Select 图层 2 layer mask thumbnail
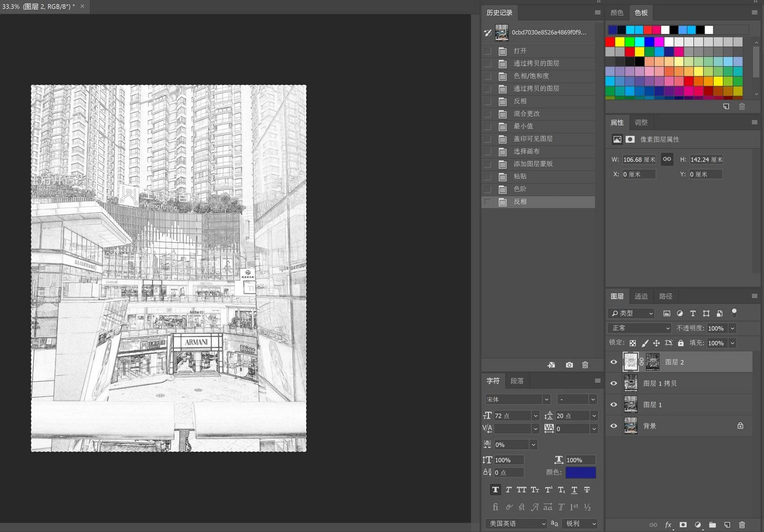 pyautogui.click(x=652, y=362)
